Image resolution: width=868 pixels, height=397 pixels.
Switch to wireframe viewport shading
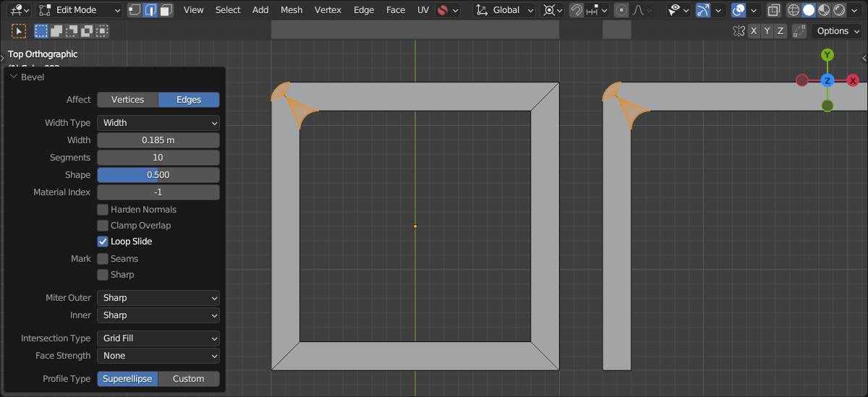click(793, 10)
